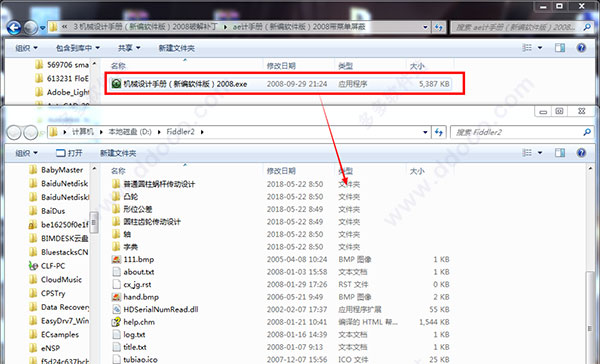
Task: Open 共享 menu in the top window
Action: [x=129, y=48]
